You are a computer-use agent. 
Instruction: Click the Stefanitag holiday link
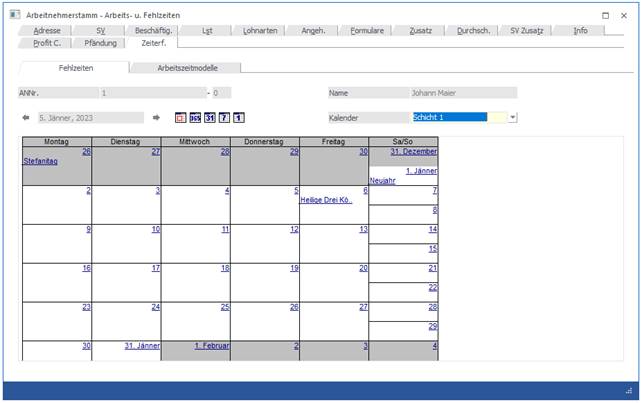click(x=42, y=161)
